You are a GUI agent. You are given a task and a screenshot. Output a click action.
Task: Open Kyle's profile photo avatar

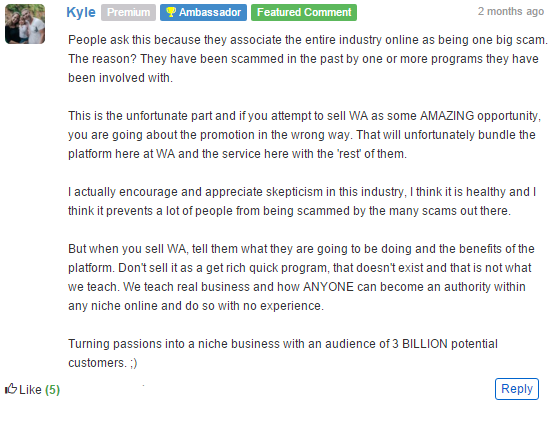25,24
